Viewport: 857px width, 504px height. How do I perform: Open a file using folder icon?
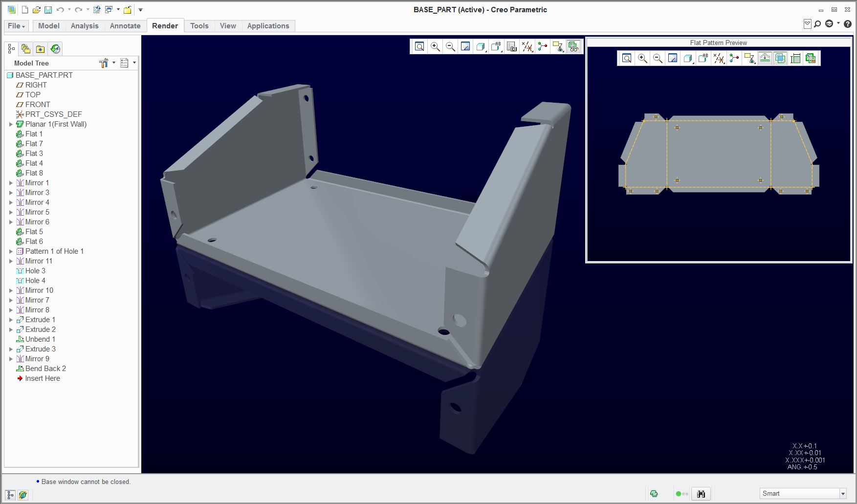click(x=36, y=9)
